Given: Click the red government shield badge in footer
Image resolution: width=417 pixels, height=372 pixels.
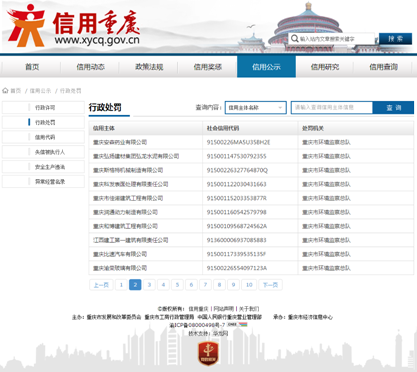Looking at the screenshot, I should 208,353.
